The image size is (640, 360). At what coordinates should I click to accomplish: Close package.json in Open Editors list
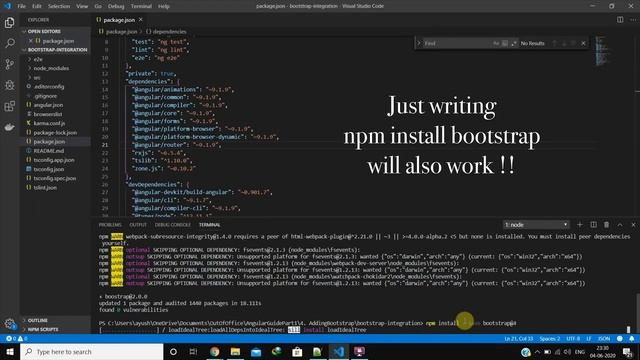31,41
